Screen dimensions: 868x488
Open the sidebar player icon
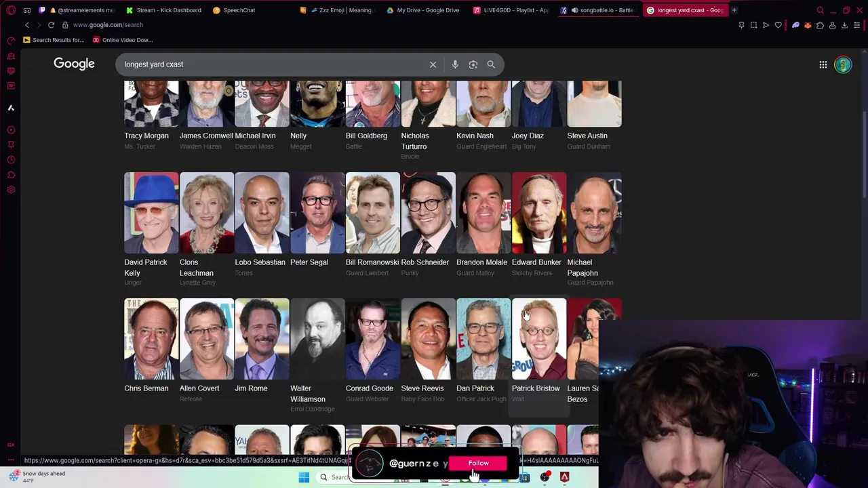click(x=11, y=130)
